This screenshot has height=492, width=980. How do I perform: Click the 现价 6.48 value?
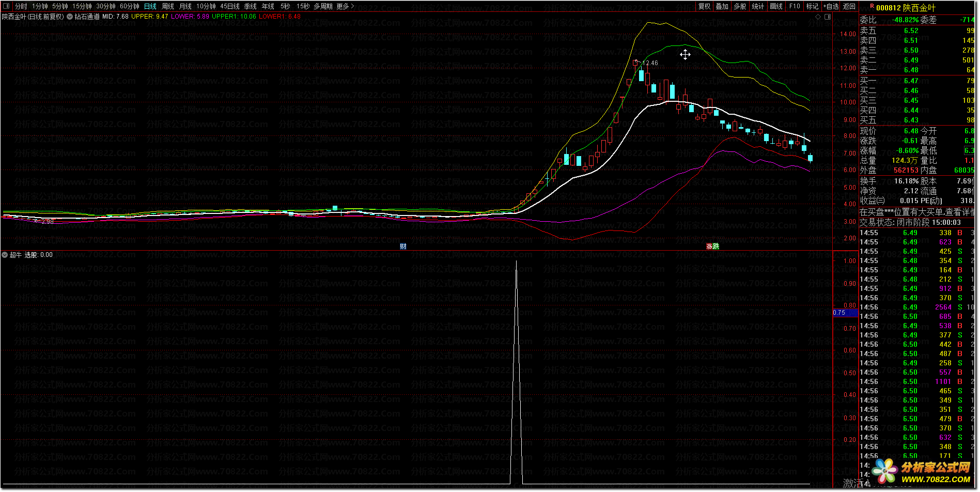tap(911, 131)
